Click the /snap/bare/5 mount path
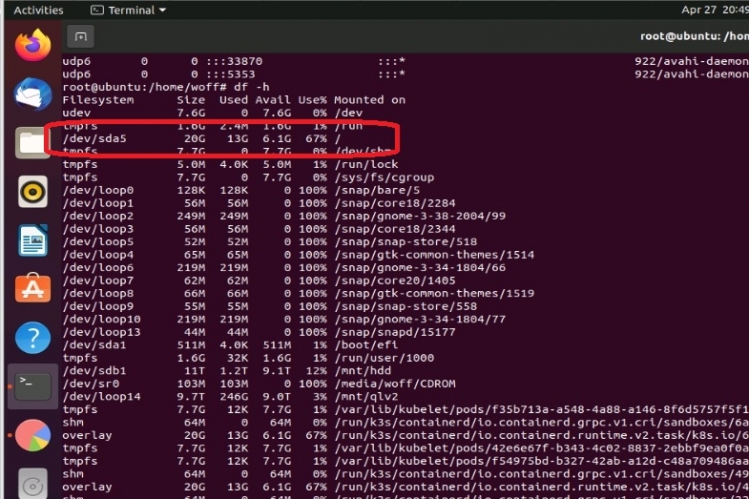This screenshot has width=749, height=499. pos(377,190)
